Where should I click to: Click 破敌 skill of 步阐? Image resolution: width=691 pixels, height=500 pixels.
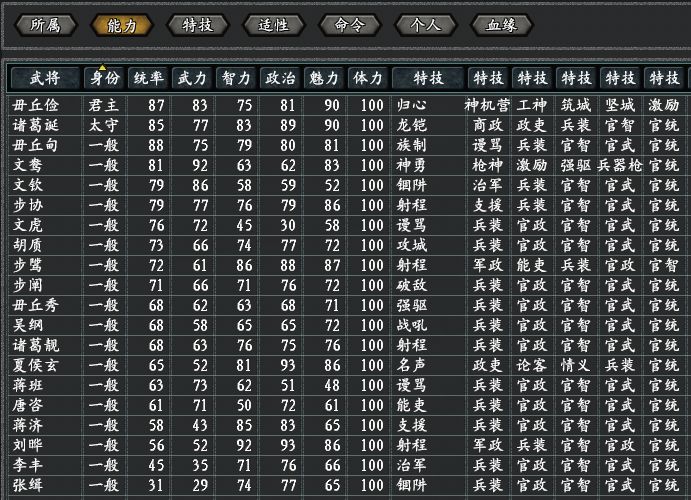pyautogui.click(x=411, y=285)
